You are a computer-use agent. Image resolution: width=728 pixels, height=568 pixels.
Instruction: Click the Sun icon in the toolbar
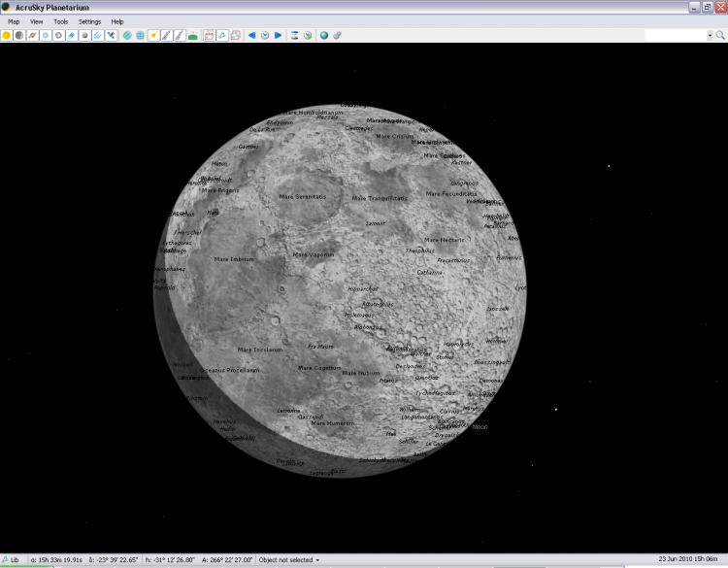click(x=7, y=35)
